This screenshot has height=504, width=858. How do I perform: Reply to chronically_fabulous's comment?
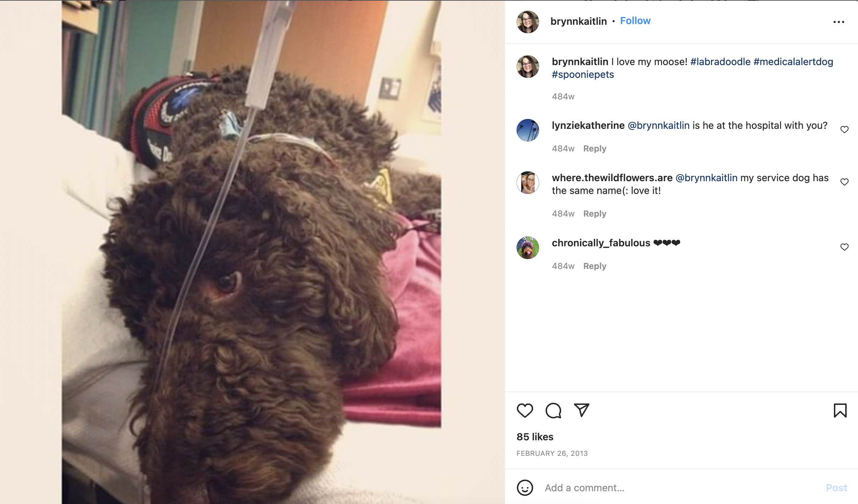pos(595,266)
